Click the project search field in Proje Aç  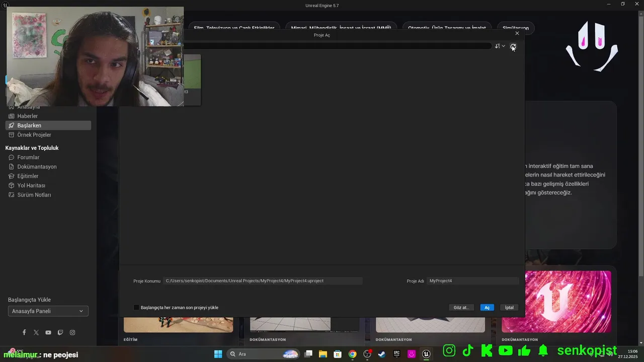pyautogui.click(x=337, y=46)
